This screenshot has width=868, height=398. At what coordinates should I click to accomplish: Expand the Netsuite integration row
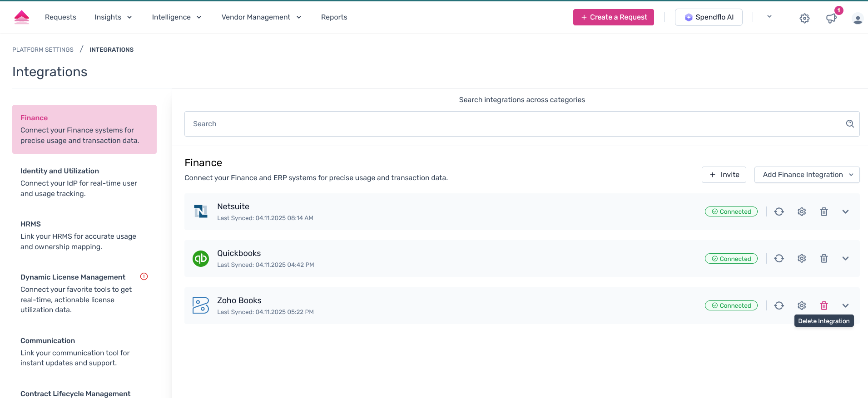point(845,211)
